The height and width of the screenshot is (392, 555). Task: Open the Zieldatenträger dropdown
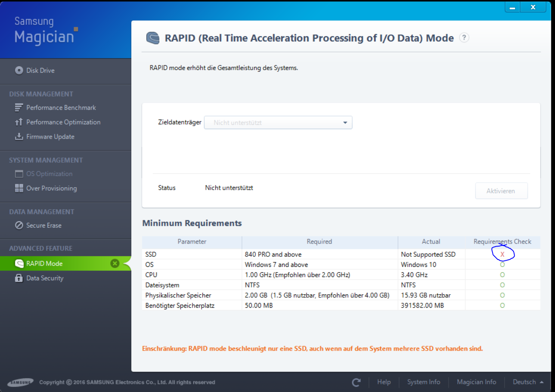pos(278,123)
